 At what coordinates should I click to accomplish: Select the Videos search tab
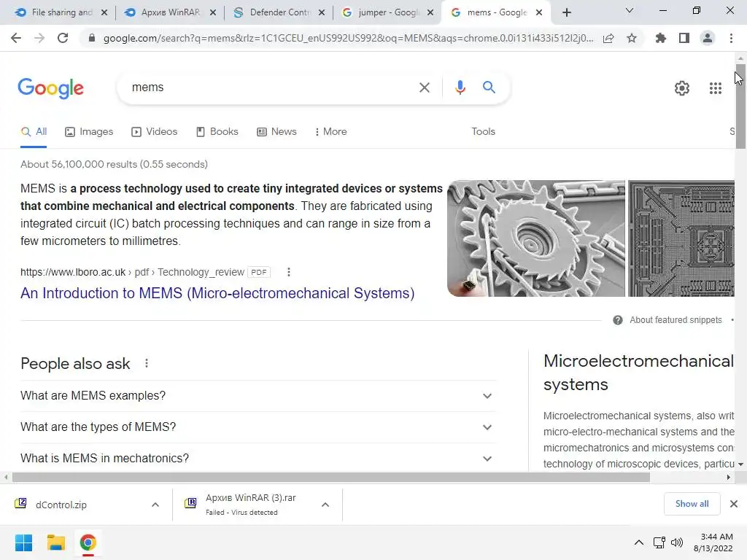point(155,131)
